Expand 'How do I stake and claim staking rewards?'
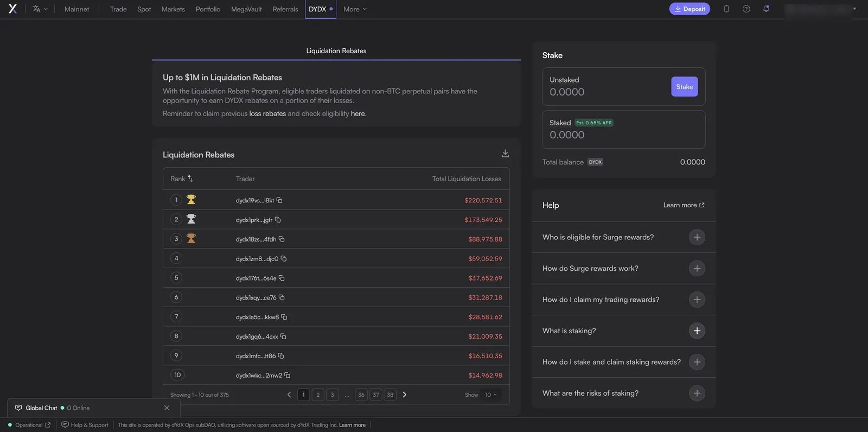Image resolution: width=868 pixels, height=432 pixels. click(x=697, y=362)
